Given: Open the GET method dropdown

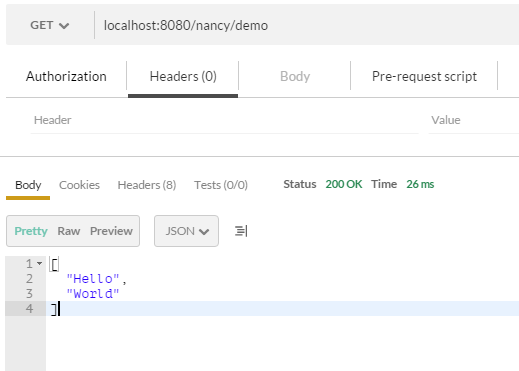Looking at the screenshot, I should coord(50,25).
